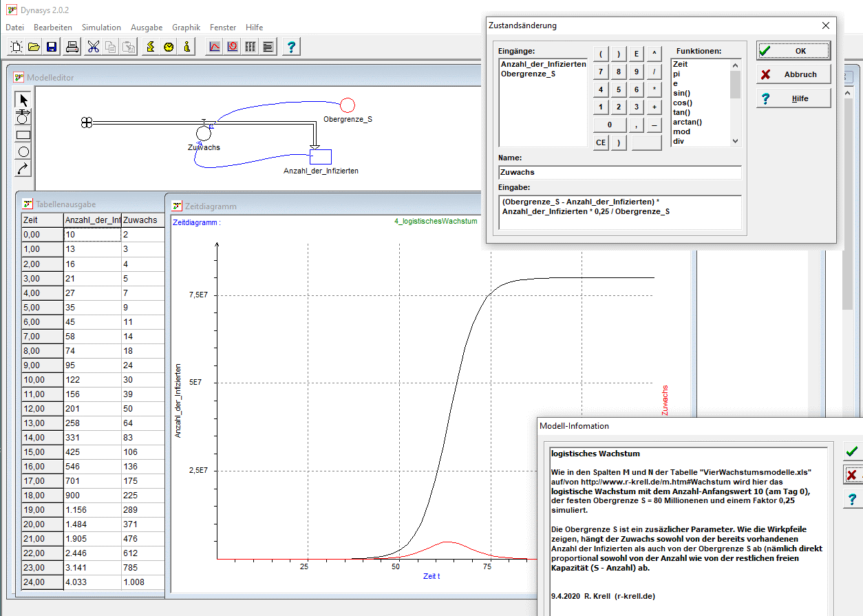This screenshot has width=863, height=616.
Task: Click the printer icon in the toolbar
Action: coord(72,47)
